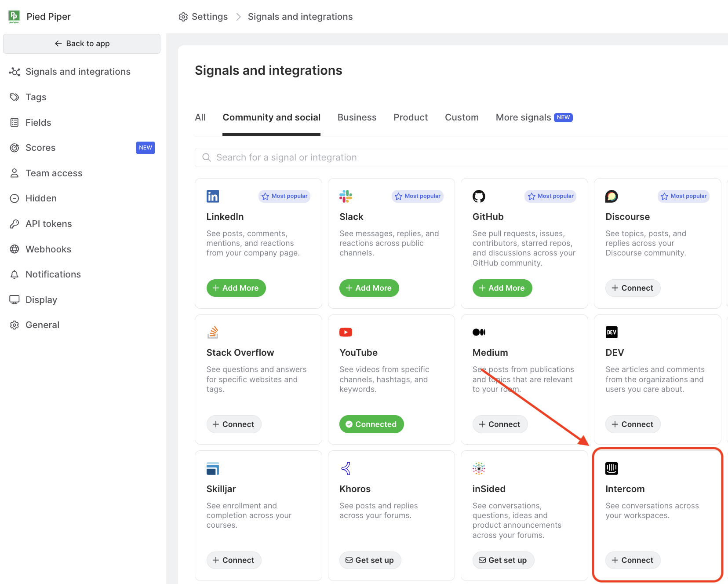The width and height of the screenshot is (728, 584).
Task: Open Display settings page
Action: coord(41,300)
